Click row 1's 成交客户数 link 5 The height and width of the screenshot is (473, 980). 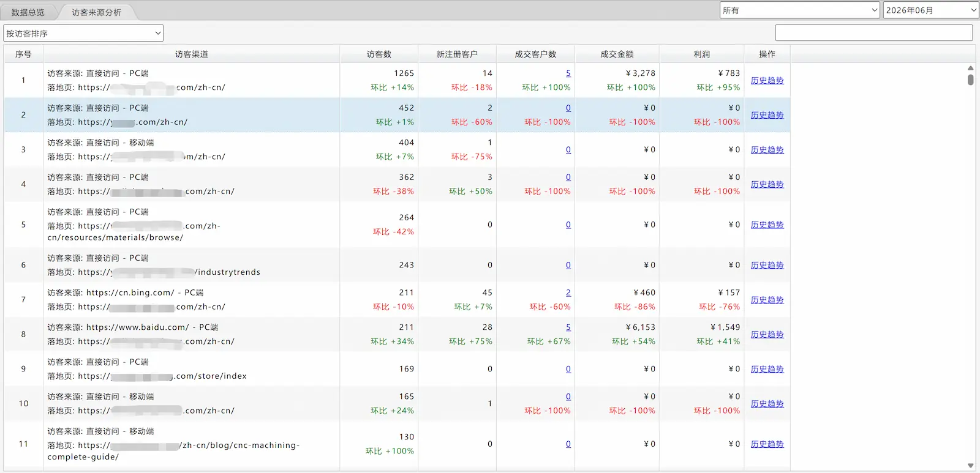pyautogui.click(x=568, y=73)
